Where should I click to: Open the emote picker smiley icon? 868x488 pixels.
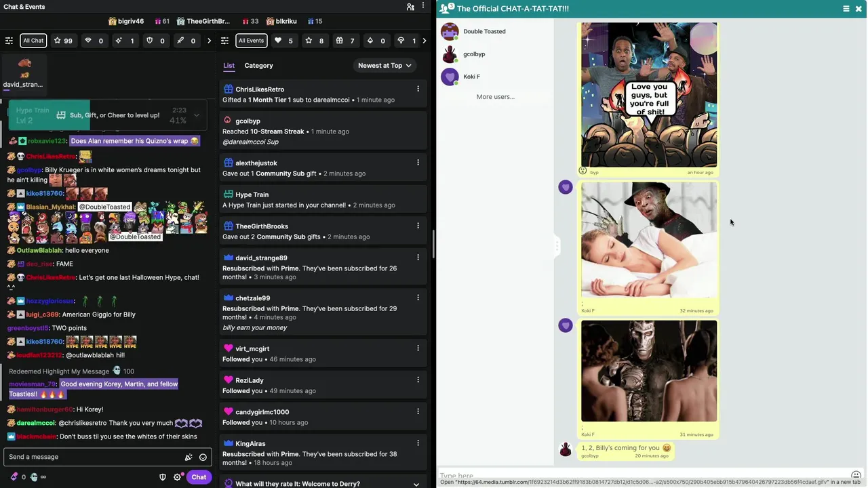click(x=203, y=457)
